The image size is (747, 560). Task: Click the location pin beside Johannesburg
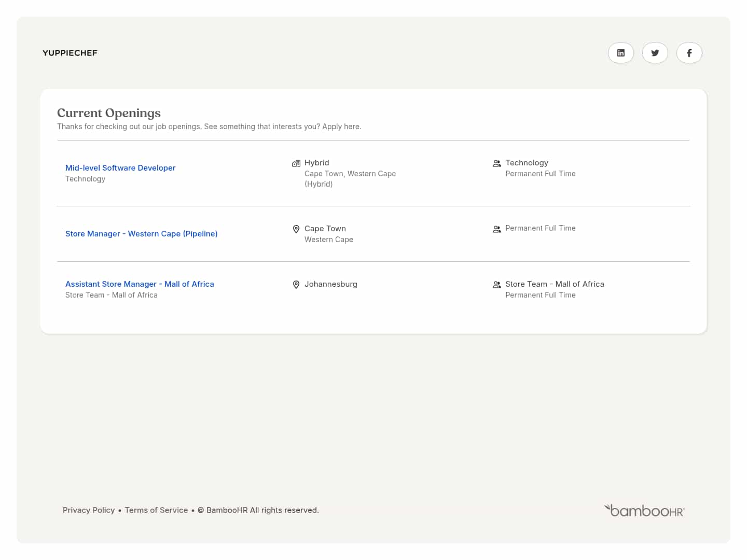(296, 285)
